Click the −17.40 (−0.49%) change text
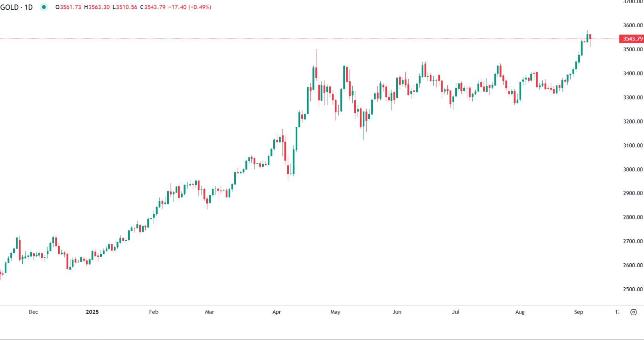Image resolution: width=644 pixels, height=340 pixels. point(190,7)
